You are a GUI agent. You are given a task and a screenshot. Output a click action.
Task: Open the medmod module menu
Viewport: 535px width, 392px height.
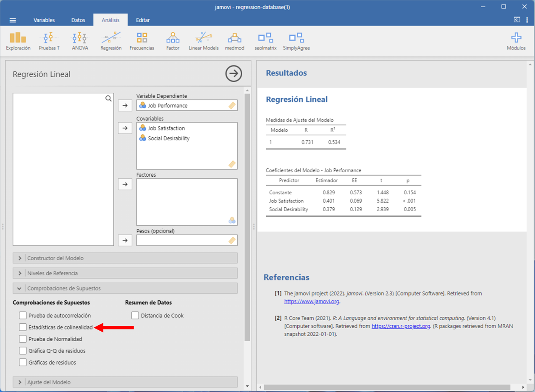click(x=234, y=41)
